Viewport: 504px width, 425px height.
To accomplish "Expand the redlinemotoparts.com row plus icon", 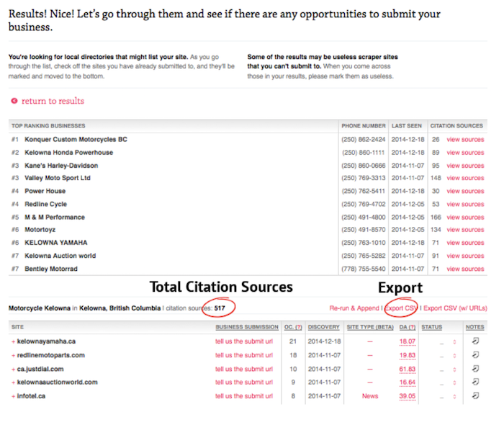I will (13, 356).
